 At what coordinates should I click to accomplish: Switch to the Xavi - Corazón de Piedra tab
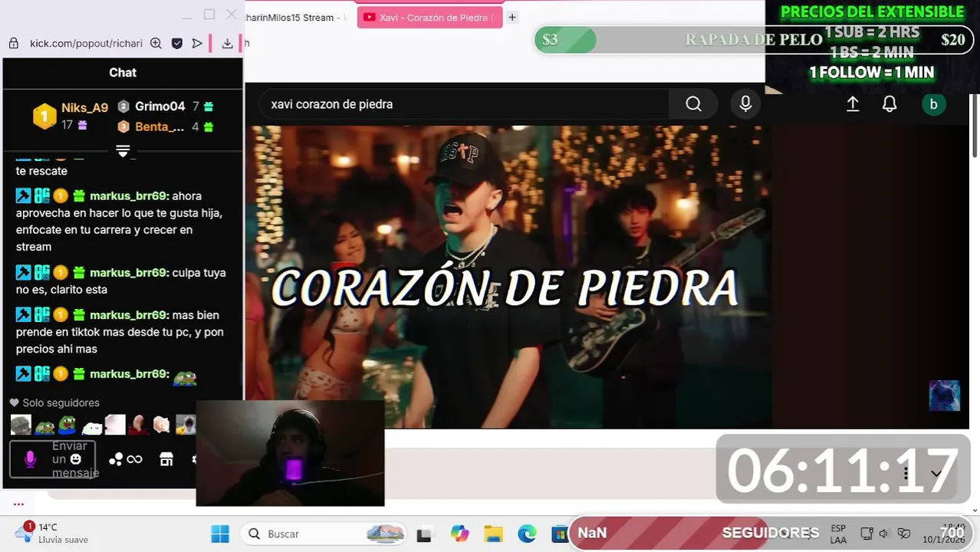[x=429, y=17]
